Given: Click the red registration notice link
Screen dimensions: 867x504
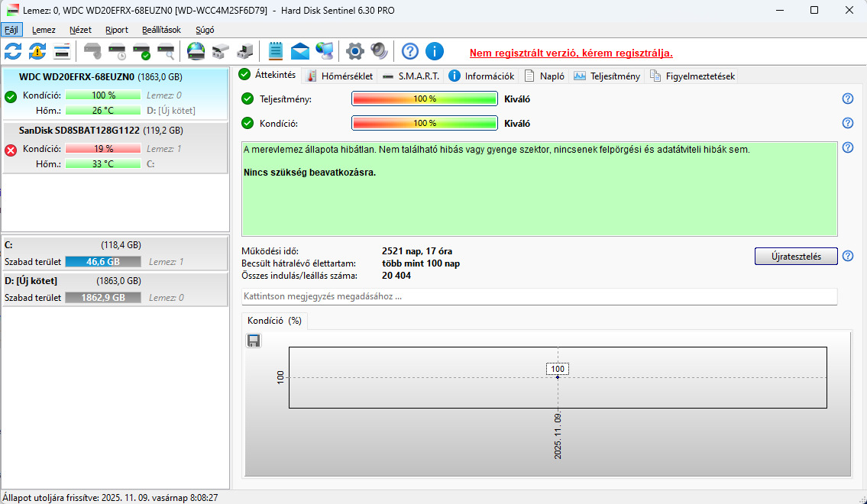Looking at the screenshot, I should (x=571, y=53).
